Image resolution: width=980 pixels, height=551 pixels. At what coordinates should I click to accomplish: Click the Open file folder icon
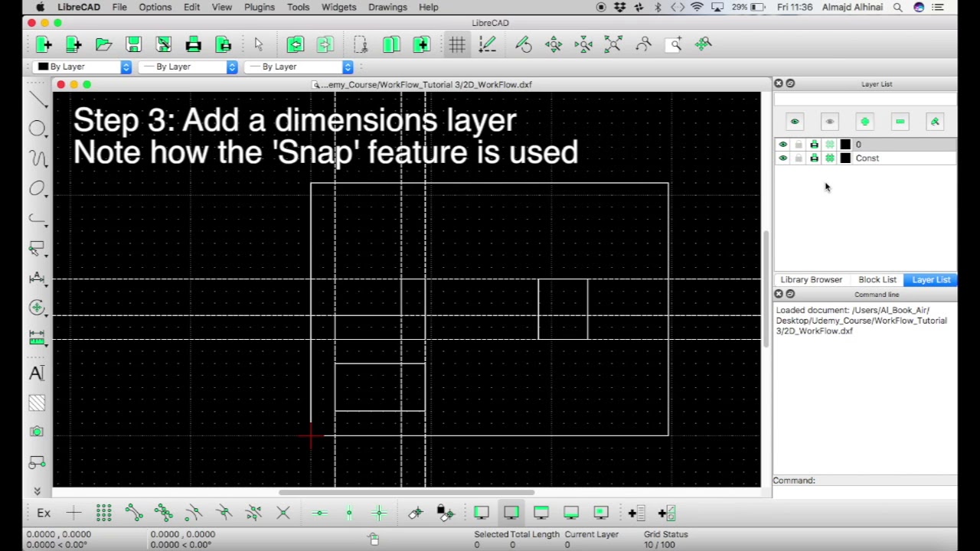click(103, 44)
